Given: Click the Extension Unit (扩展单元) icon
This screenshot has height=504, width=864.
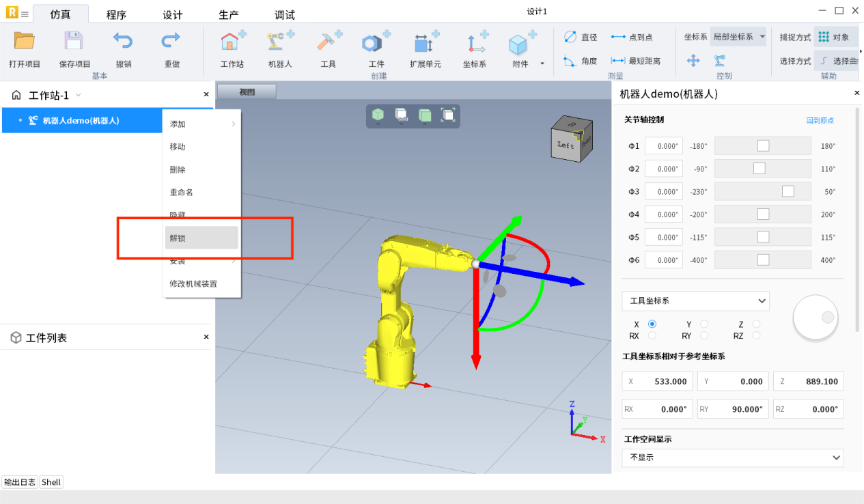Looking at the screenshot, I should (425, 43).
